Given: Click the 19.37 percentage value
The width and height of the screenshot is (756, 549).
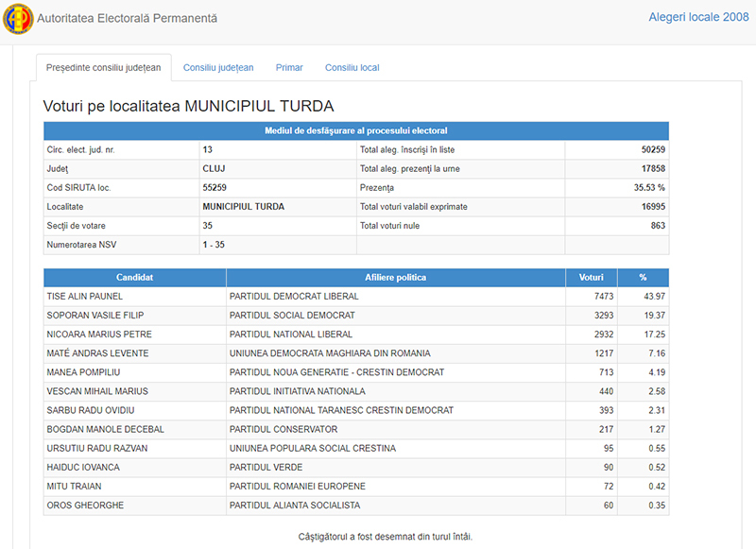Looking at the screenshot, I should click(654, 316).
